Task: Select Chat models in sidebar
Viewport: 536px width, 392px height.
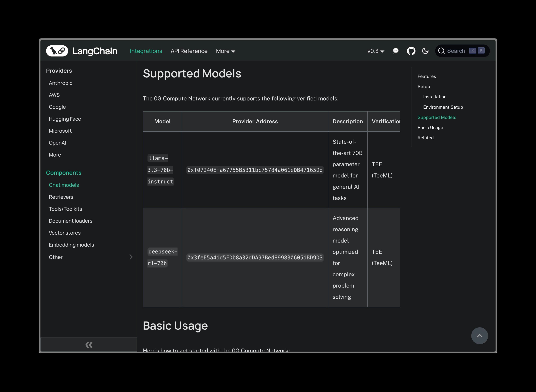Action: click(64, 185)
